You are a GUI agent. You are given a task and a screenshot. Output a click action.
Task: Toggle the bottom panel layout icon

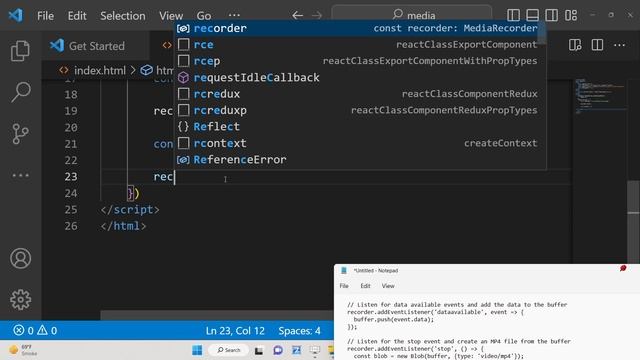(532, 15)
